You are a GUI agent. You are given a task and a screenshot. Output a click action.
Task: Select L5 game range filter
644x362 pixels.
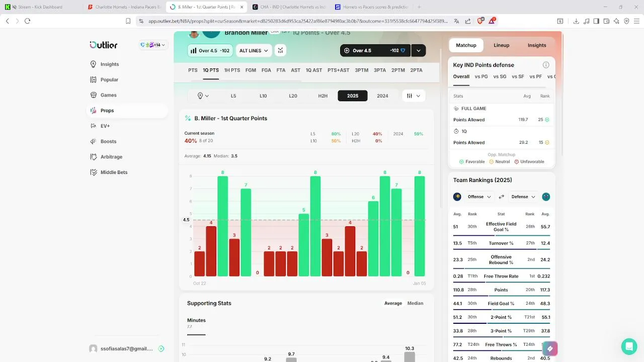(233, 96)
